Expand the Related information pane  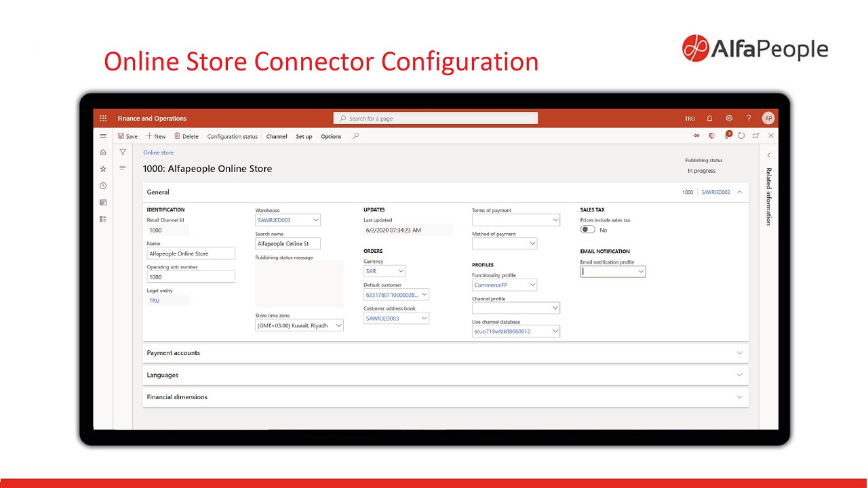coord(768,155)
